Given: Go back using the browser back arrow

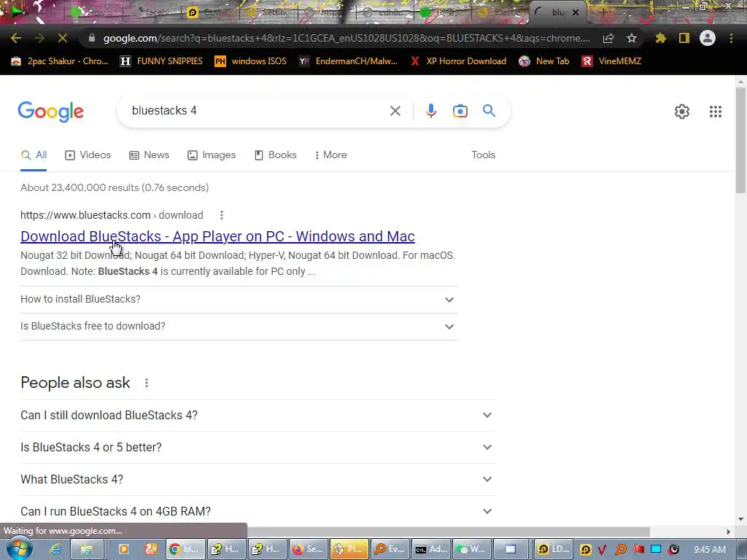Looking at the screenshot, I should point(16,38).
